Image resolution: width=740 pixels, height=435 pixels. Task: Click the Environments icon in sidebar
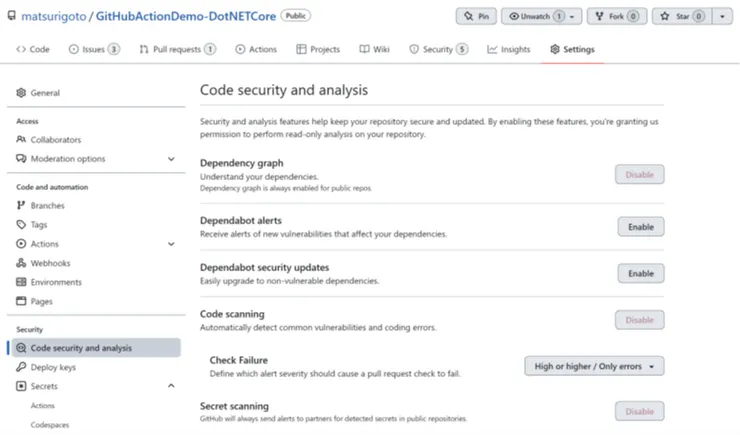[x=22, y=282]
